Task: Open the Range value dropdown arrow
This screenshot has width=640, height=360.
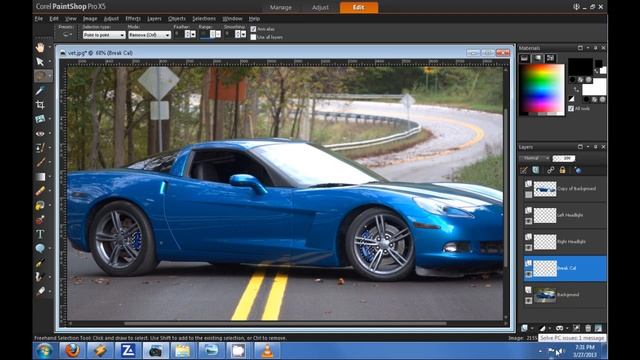Action: point(218,35)
